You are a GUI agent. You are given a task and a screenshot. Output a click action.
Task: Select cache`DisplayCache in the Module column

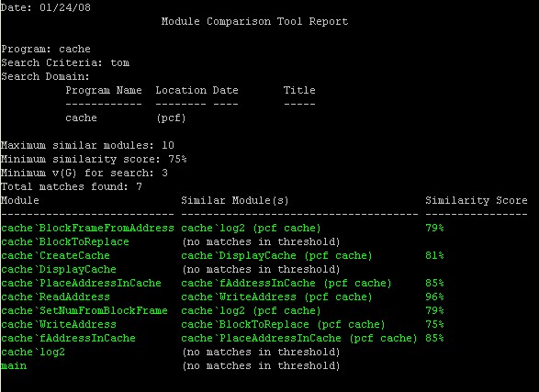pyautogui.click(x=59, y=269)
